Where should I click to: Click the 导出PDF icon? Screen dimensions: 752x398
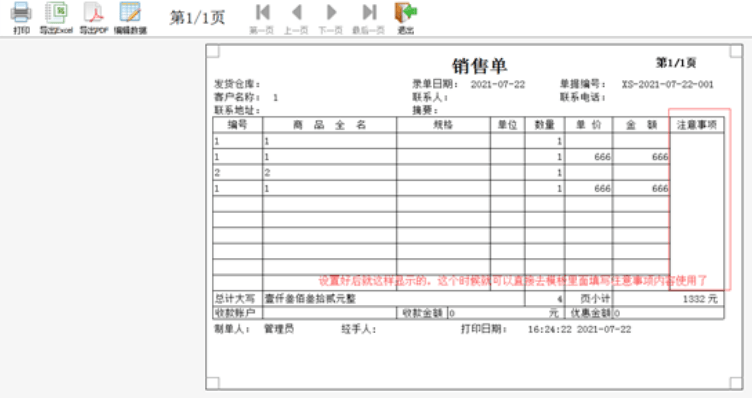tap(94, 12)
